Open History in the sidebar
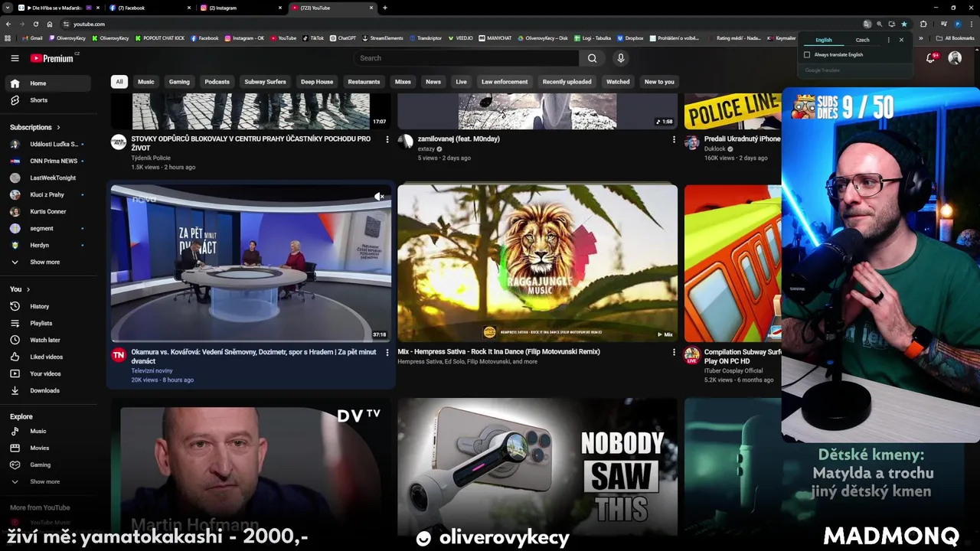 click(50, 306)
